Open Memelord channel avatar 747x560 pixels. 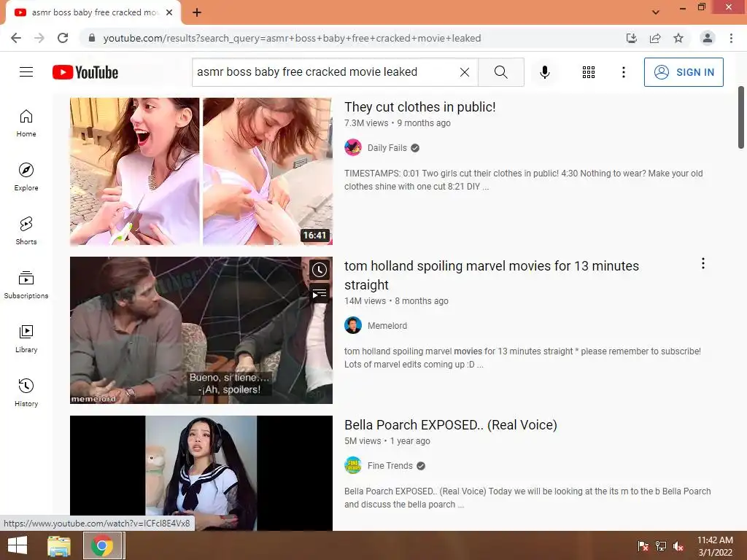pyautogui.click(x=353, y=326)
